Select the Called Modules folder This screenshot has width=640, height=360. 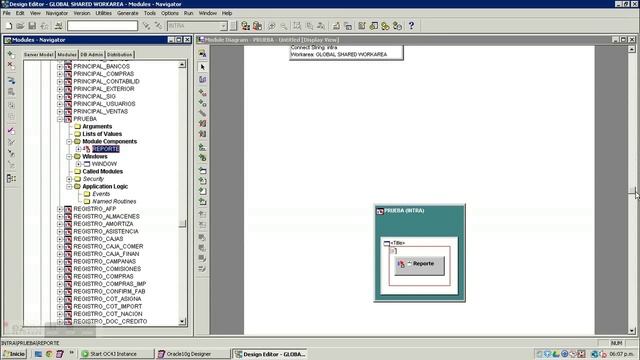coord(102,171)
